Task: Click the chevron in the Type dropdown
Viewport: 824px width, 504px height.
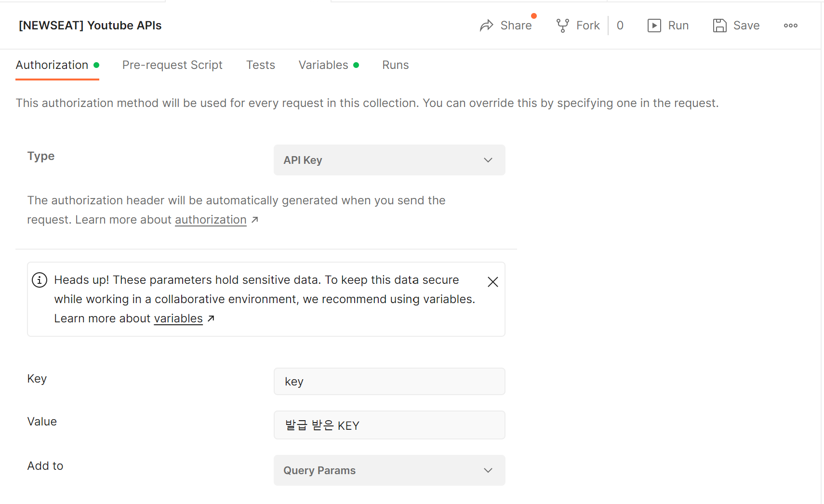Action: (488, 160)
